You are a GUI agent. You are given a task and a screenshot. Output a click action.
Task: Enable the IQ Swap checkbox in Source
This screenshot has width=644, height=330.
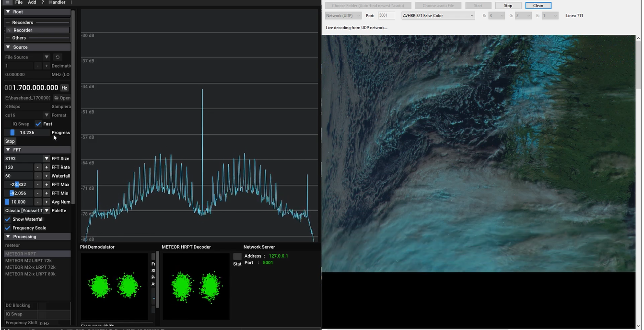(x=7, y=124)
